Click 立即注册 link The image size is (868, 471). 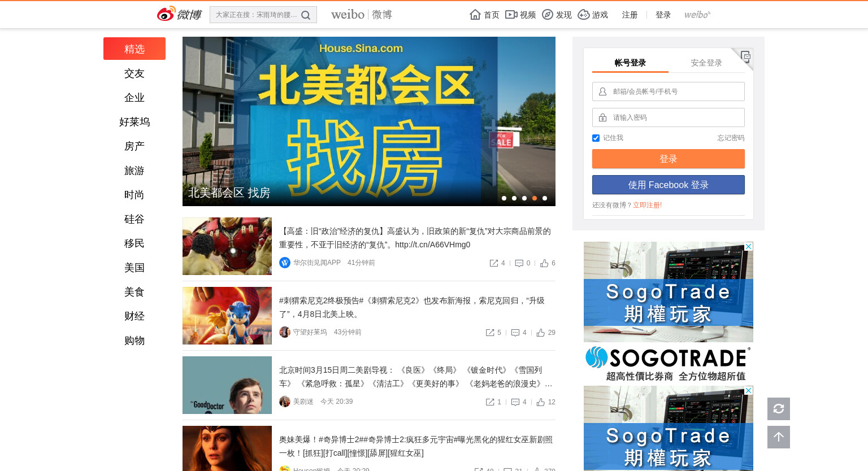pos(646,205)
